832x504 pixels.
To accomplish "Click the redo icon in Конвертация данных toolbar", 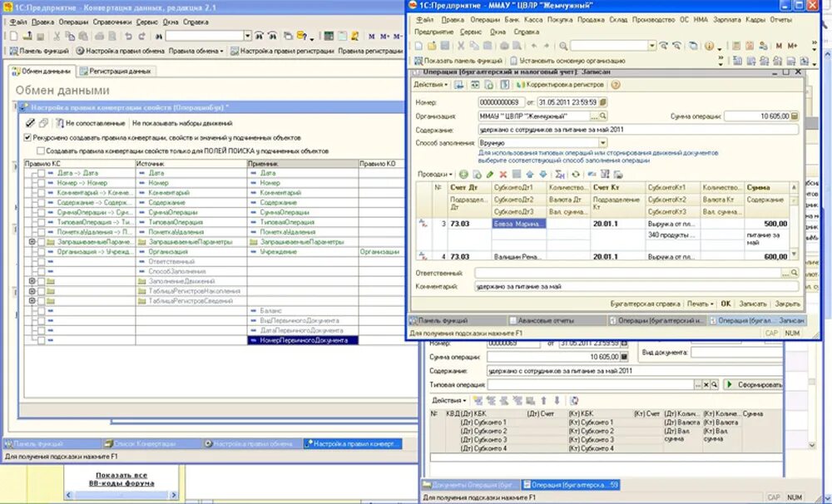I will pos(141,36).
